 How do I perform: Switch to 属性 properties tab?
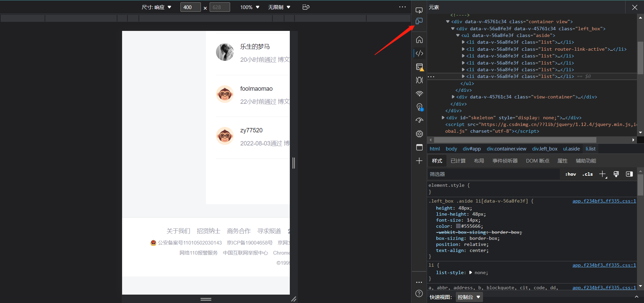pos(562,161)
